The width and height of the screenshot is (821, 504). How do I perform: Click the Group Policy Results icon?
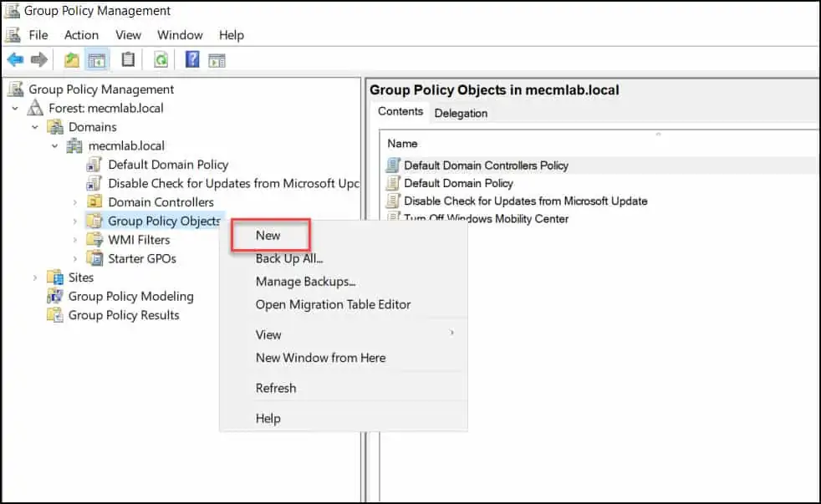click(x=55, y=314)
